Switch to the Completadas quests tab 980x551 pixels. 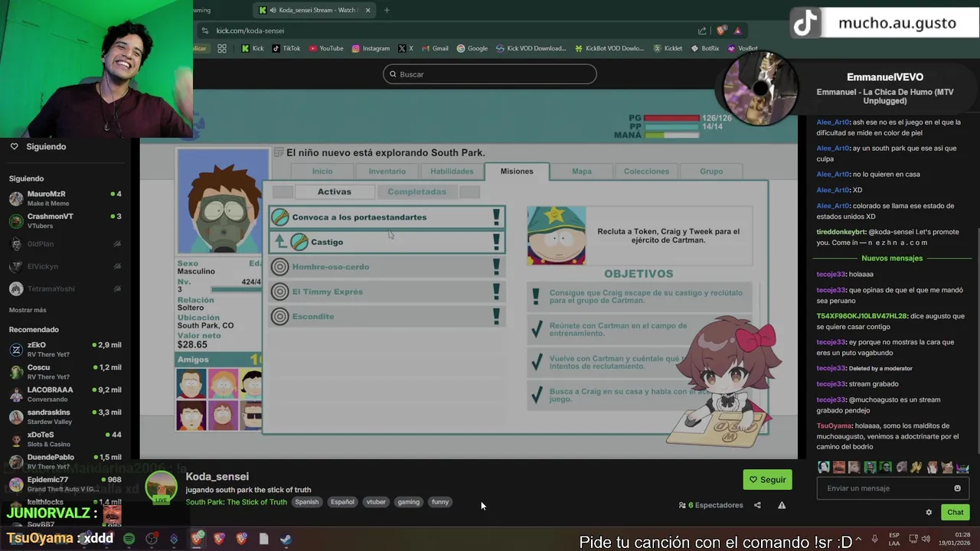click(x=416, y=192)
